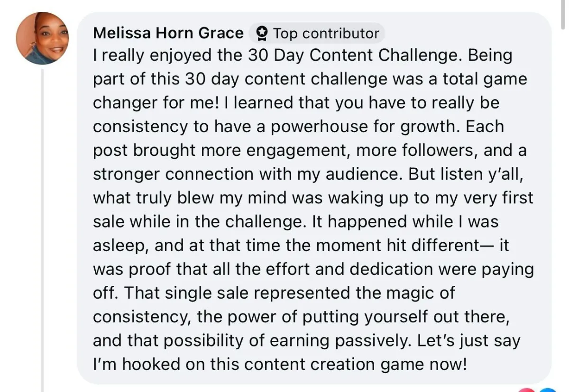Click the Top contributor badge icon
569x392 pixels.
coord(261,34)
